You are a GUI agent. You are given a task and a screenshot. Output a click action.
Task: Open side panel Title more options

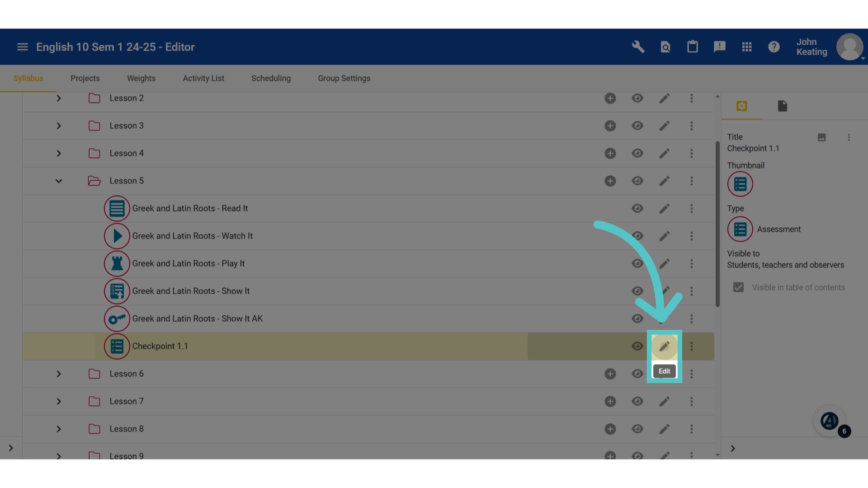[x=849, y=137]
